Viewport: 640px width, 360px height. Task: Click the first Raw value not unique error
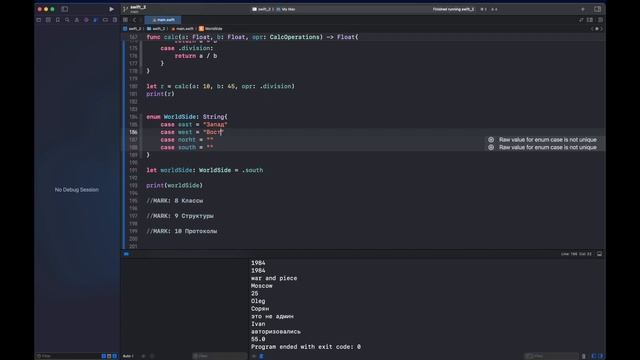point(547,140)
